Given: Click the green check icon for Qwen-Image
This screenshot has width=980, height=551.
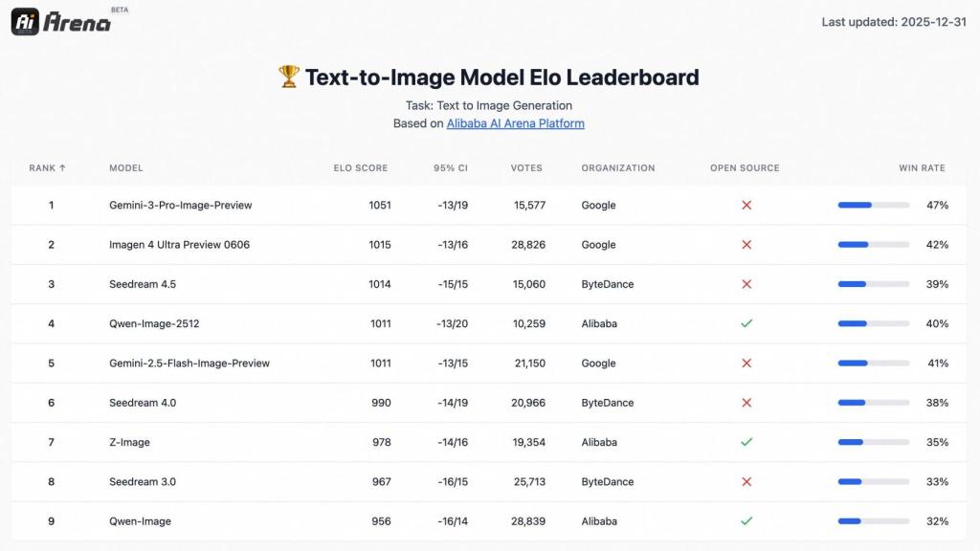Looking at the screenshot, I should pos(746,521).
